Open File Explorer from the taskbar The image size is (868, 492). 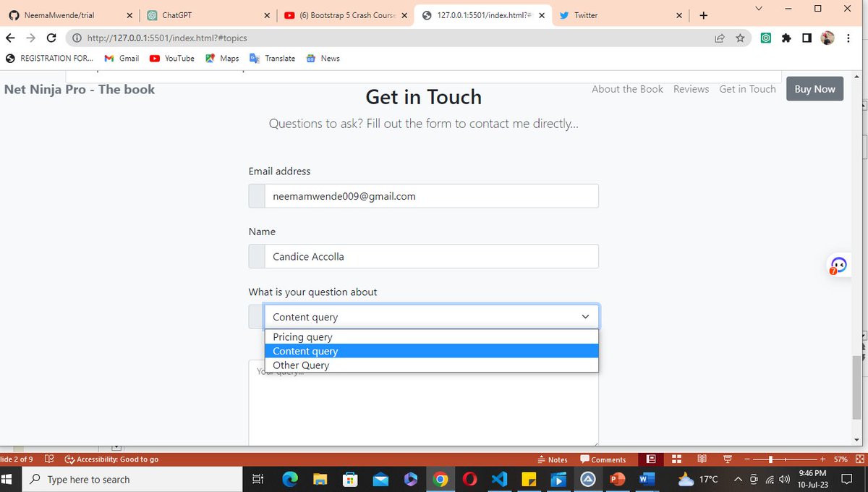(x=320, y=479)
